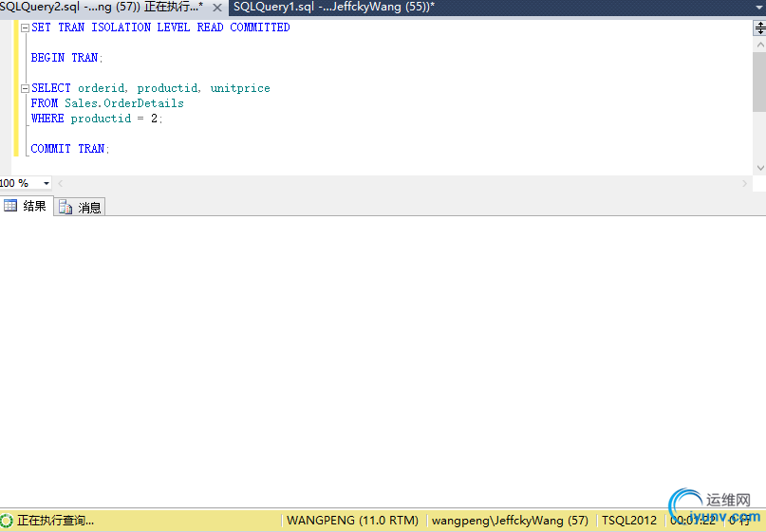Click the horizontal scroll right arrow
The image size is (766, 532).
point(744,184)
